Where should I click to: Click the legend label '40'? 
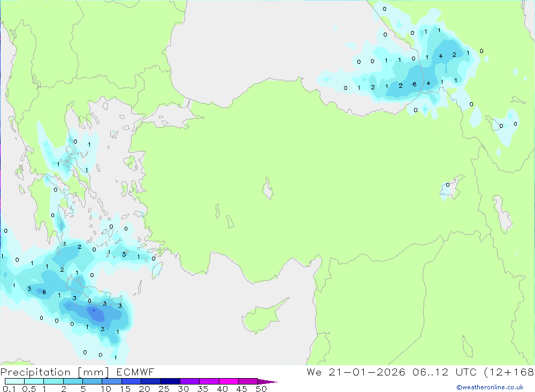click(x=222, y=389)
